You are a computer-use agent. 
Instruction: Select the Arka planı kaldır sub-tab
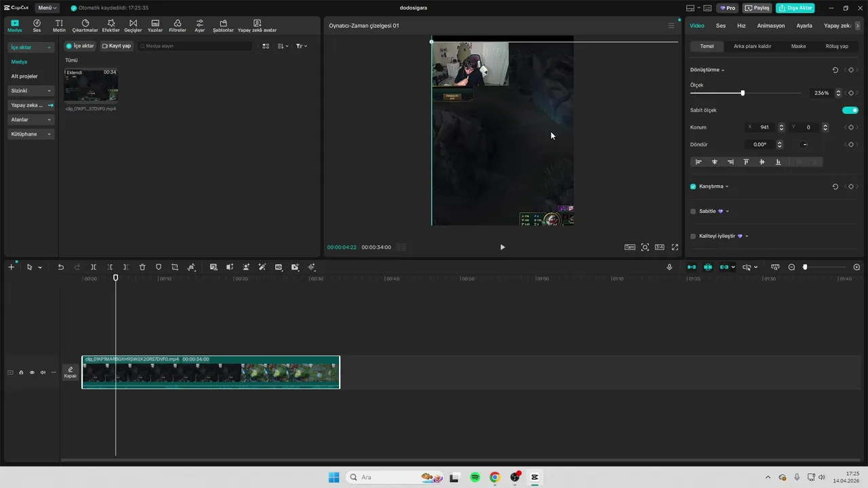tap(752, 46)
